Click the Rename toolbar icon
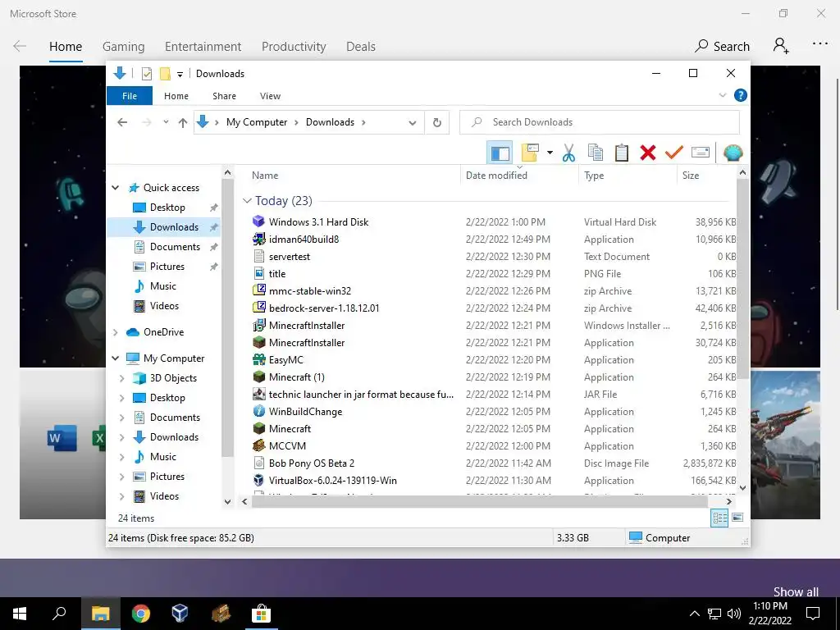Image resolution: width=840 pixels, height=630 pixels. click(701, 153)
